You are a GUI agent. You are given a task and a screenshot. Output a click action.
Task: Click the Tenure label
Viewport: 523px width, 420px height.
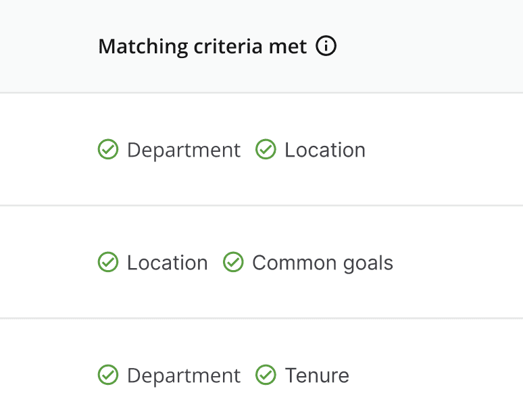317,375
